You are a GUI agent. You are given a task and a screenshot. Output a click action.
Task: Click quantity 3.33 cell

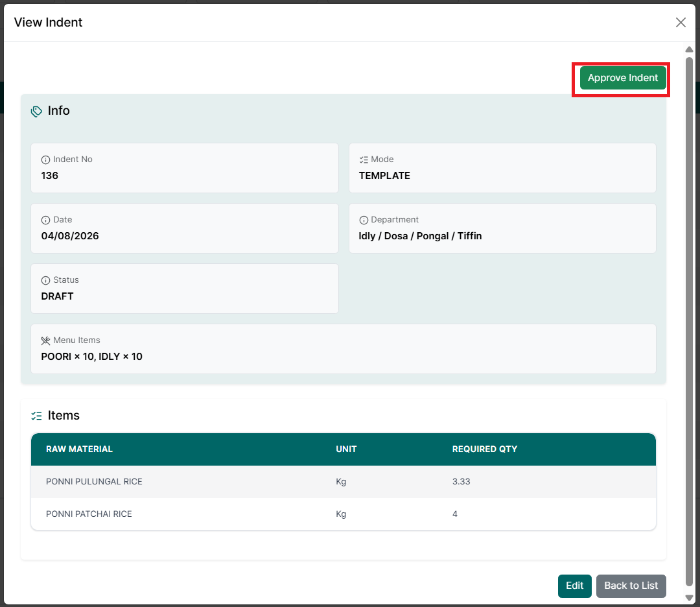pos(461,481)
